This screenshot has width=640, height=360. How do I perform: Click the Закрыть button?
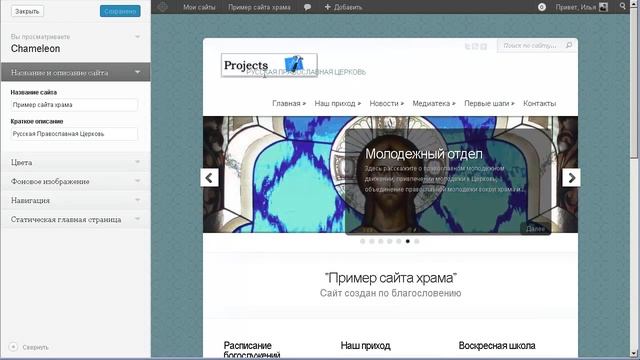27,11
